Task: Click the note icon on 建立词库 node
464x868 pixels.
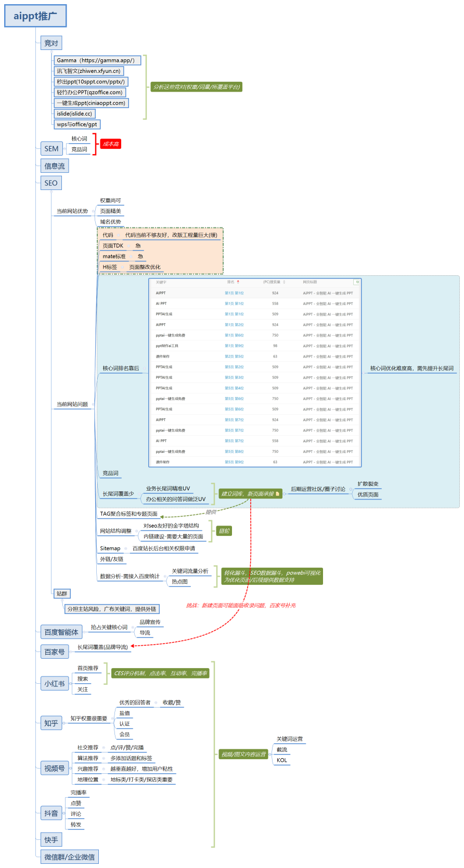Action: (x=277, y=494)
